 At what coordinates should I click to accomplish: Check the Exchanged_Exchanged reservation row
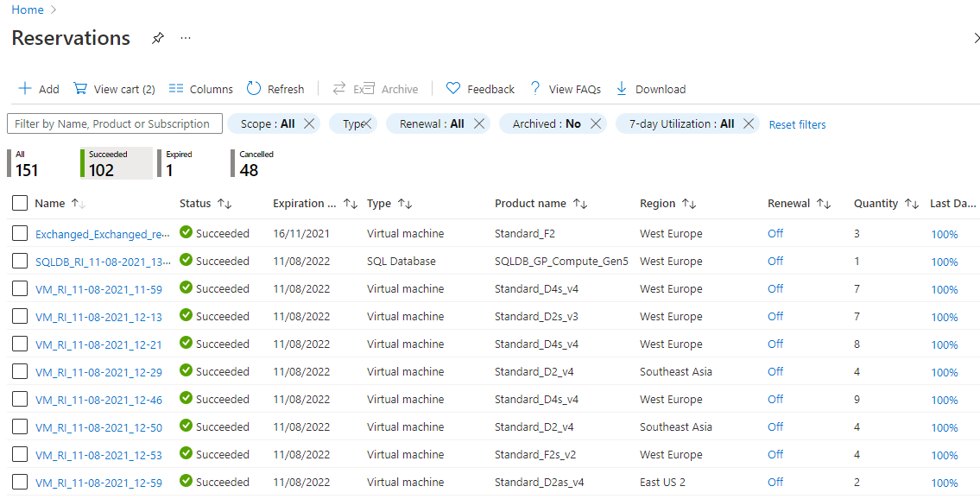(x=19, y=233)
